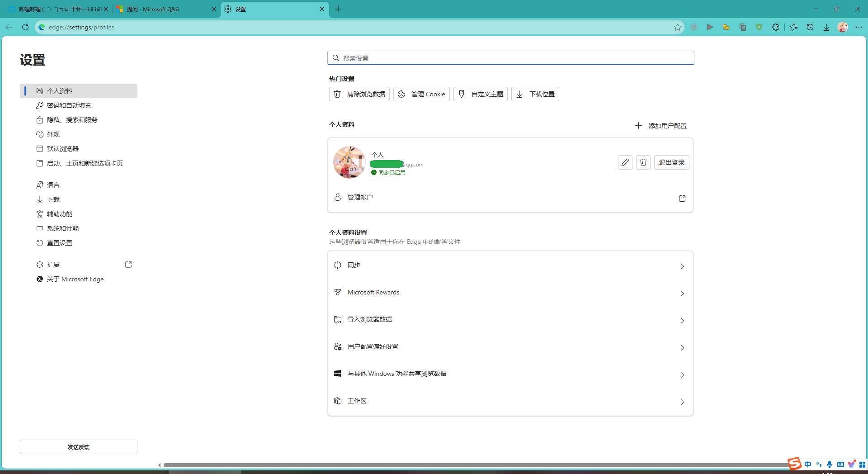The width and height of the screenshot is (868, 474).
Task: Expand 与其他 Windows 功能共享浏览数据 row
Action: point(510,374)
